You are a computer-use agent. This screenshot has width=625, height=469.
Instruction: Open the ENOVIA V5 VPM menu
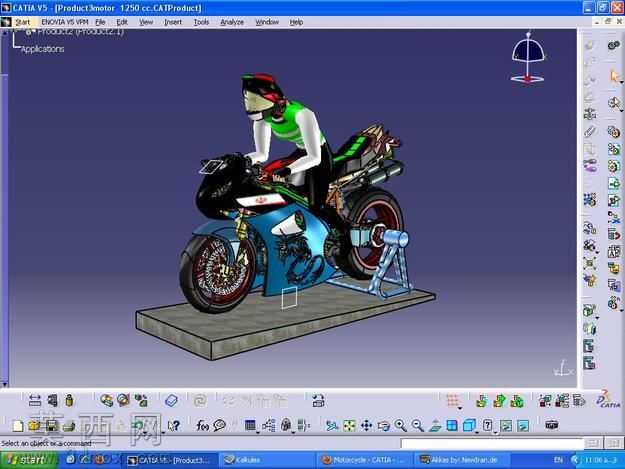[x=65, y=22]
